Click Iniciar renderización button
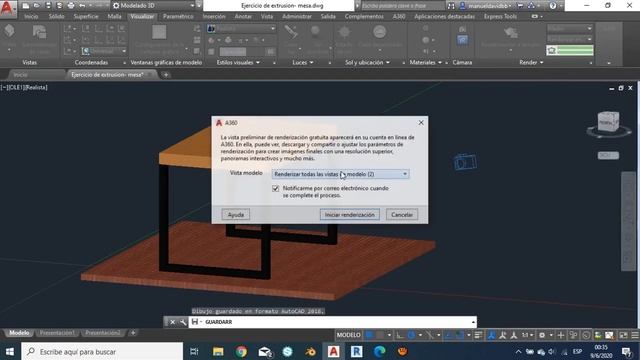This screenshot has width=640, height=360. (x=349, y=215)
